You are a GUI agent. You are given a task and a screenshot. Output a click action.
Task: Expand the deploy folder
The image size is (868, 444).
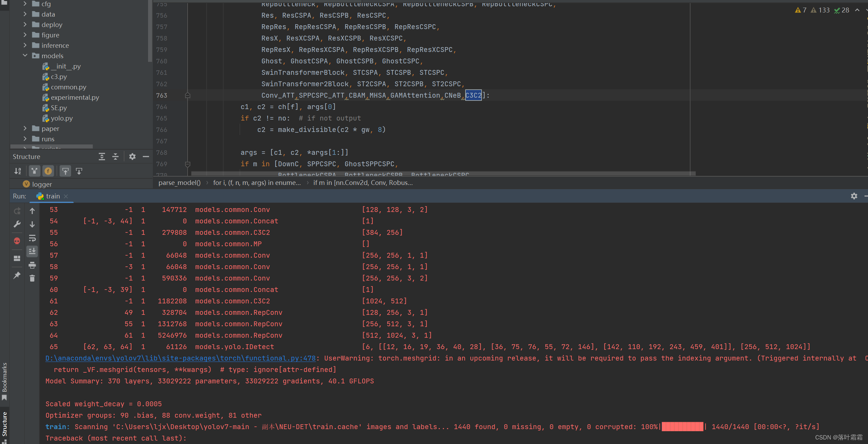(25, 25)
